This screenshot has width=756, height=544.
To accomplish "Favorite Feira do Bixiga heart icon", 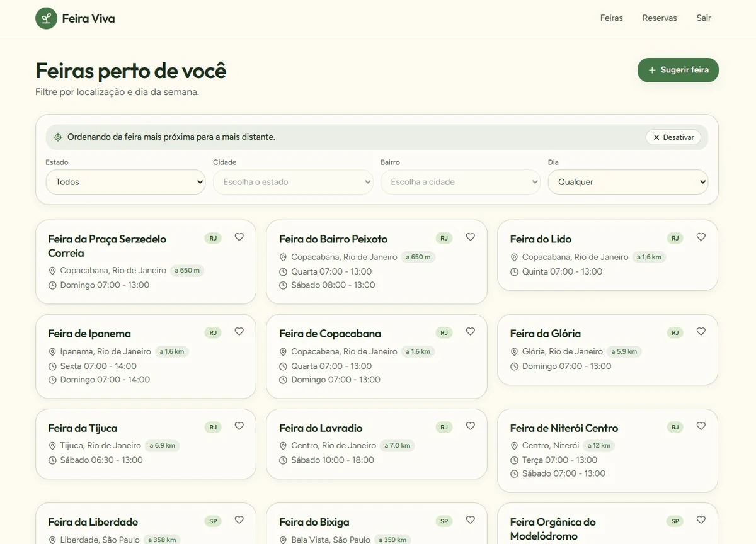I will (x=471, y=520).
